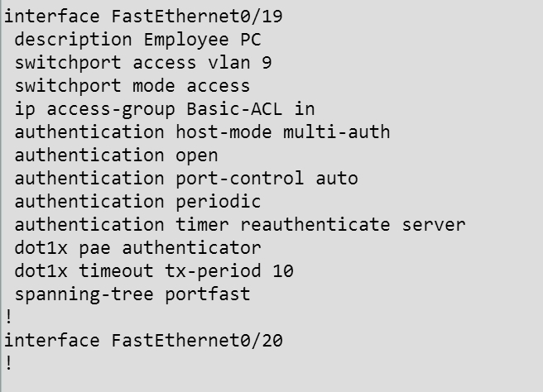Click the 'dot1x pae authenticator' line
Screen dimensions: 543x392
click(x=138, y=248)
